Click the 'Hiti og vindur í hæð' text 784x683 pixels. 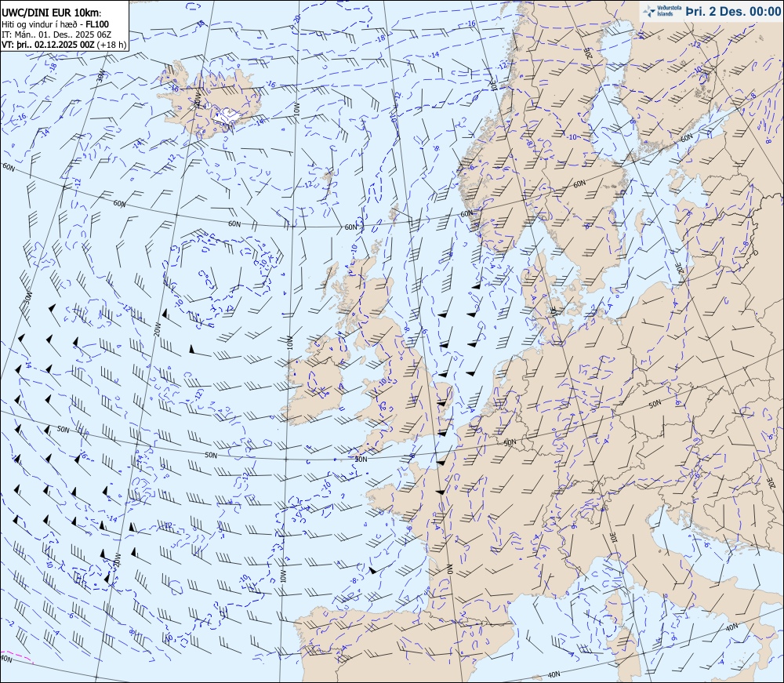click(x=38, y=24)
